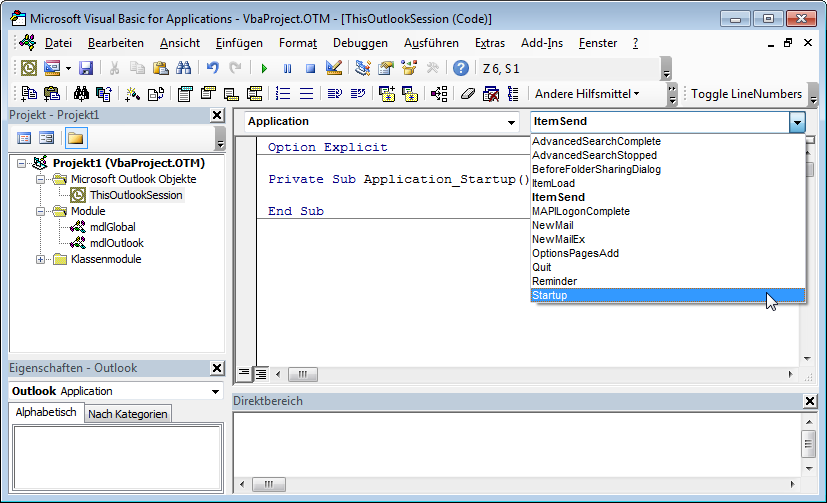Switch to the Alphabetisch tab

pos(46,412)
